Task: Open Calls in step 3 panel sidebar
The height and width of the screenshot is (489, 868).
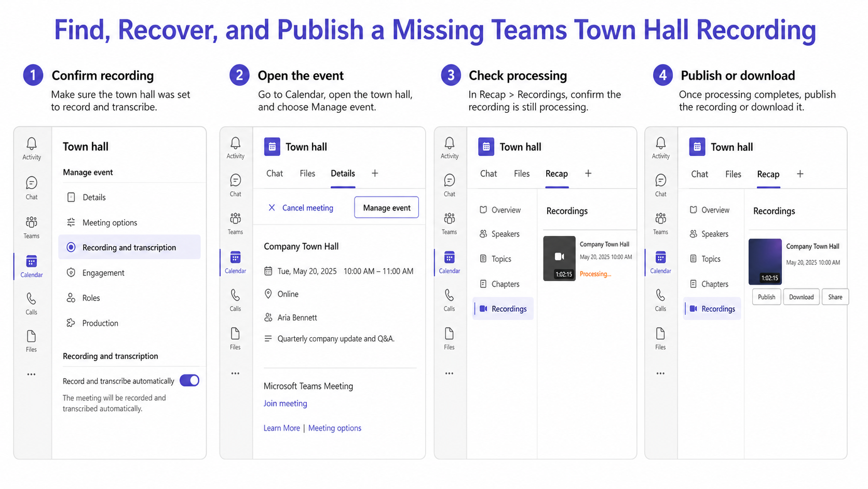Action: click(x=450, y=300)
